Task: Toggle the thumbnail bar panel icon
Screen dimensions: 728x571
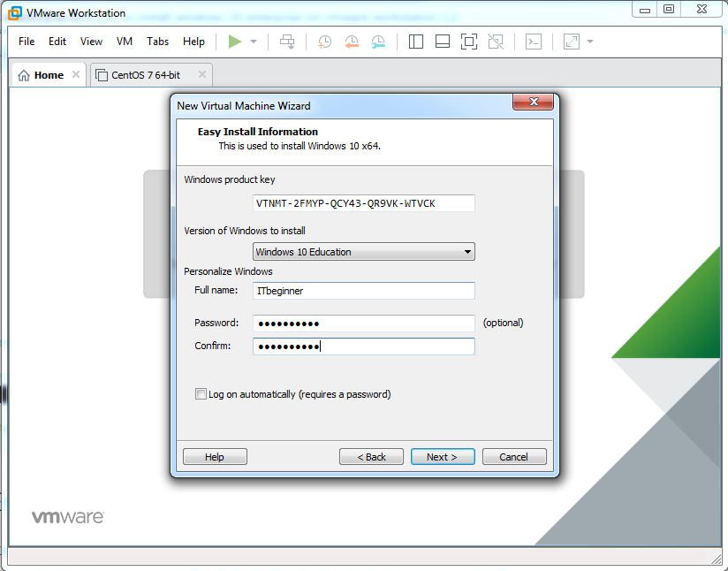Action: (442, 42)
